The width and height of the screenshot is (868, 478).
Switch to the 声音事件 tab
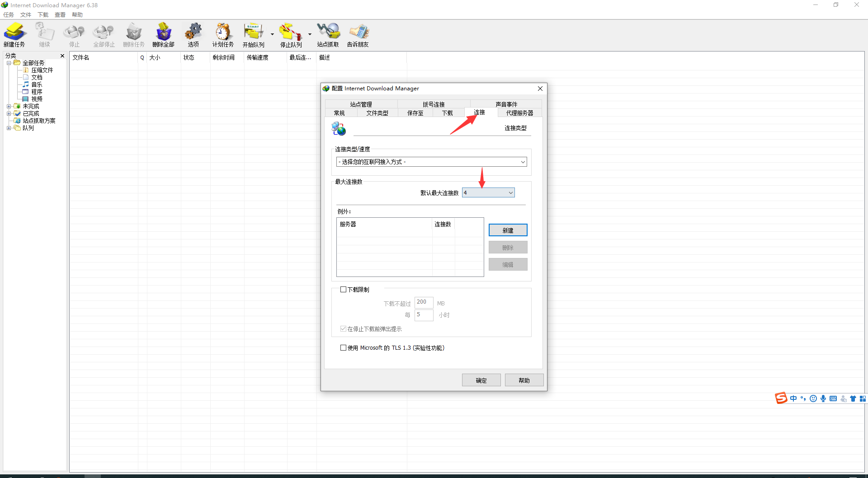[x=506, y=104]
